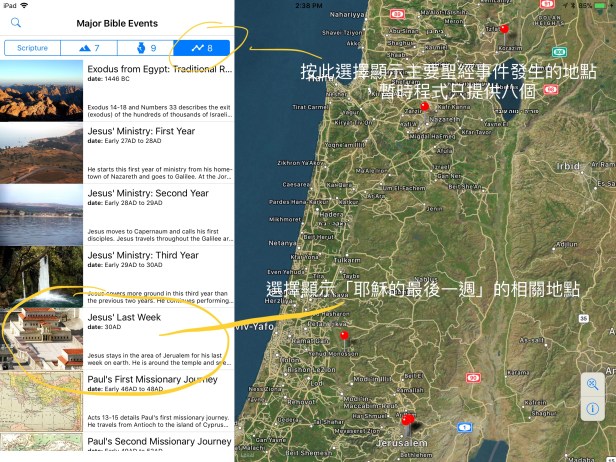The width and height of the screenshot is (616, 462).
Task: Open Exodus from Egypt event title
Action: [x=159, y=71]
